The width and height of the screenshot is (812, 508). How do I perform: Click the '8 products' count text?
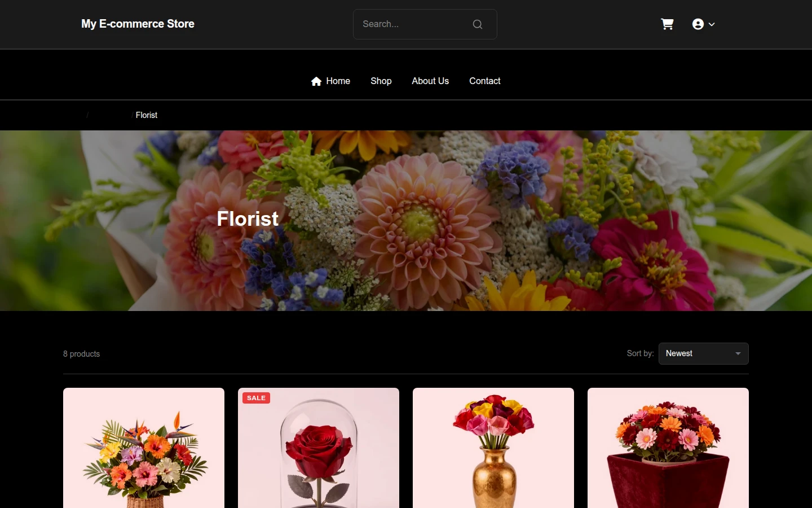click(81, 354)
